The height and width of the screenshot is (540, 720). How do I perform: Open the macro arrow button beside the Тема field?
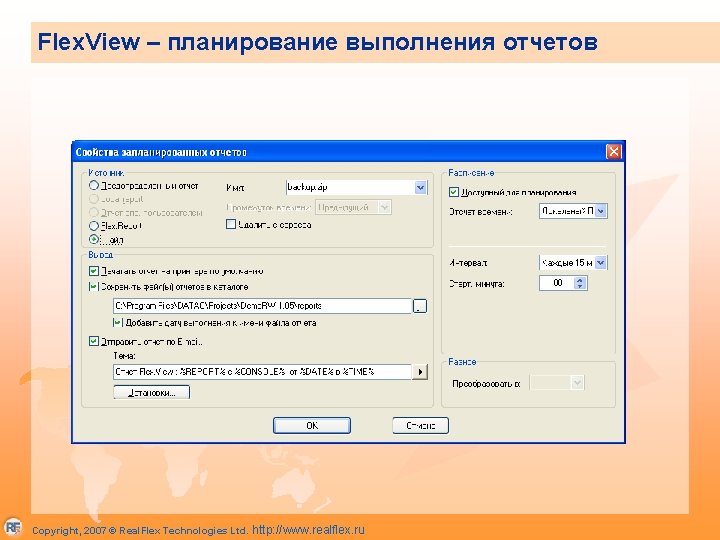pyautogui.click(x=420, y=371)
